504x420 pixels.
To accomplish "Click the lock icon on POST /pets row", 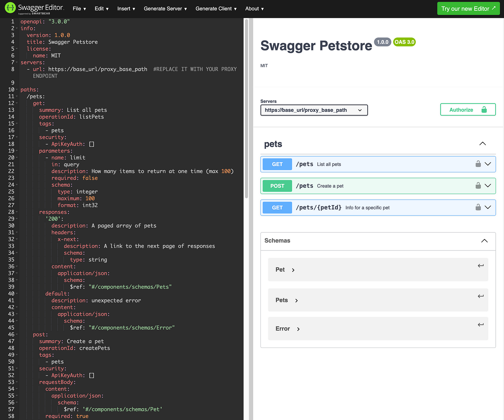I will [x=478, y=186].
